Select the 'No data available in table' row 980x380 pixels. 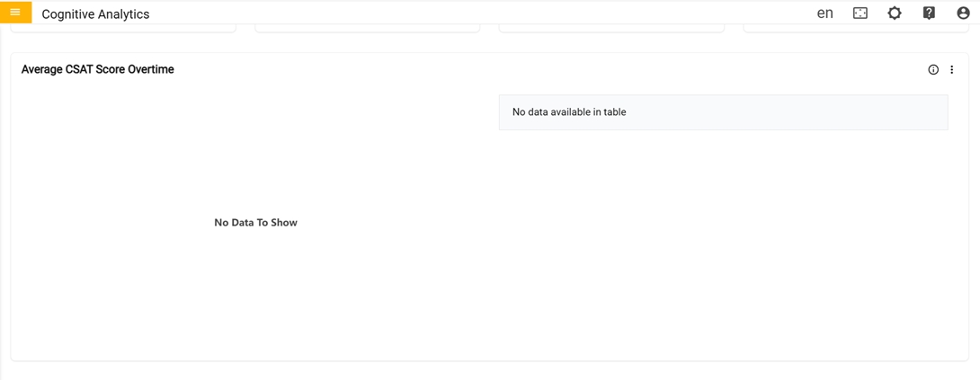[723, 112]
